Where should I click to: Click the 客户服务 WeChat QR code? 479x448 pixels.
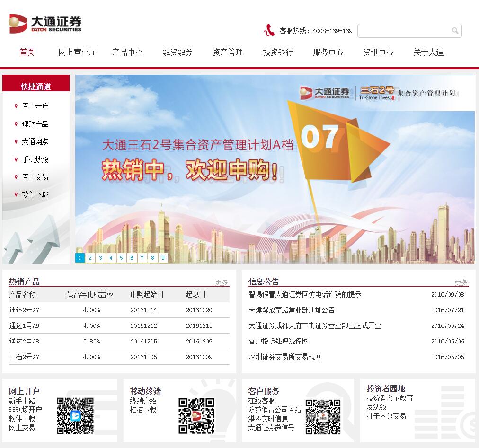tap(323, 417)
